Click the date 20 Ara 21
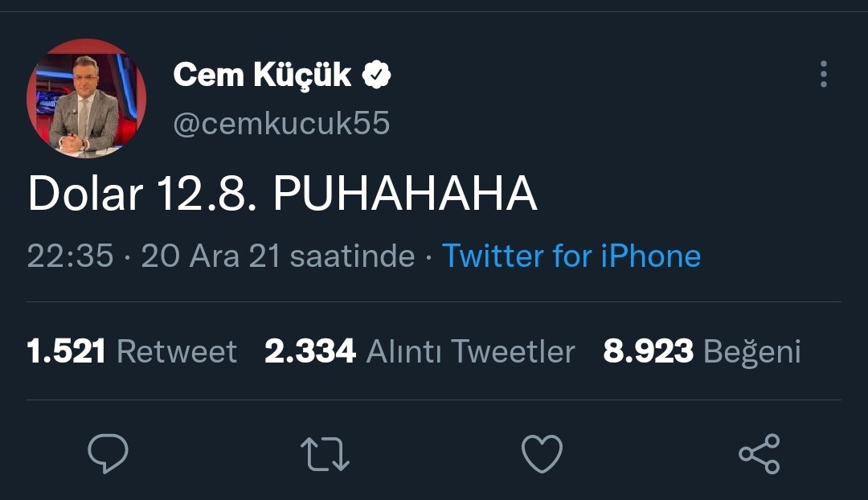This screenshot has height=500, width=868. 211,256
